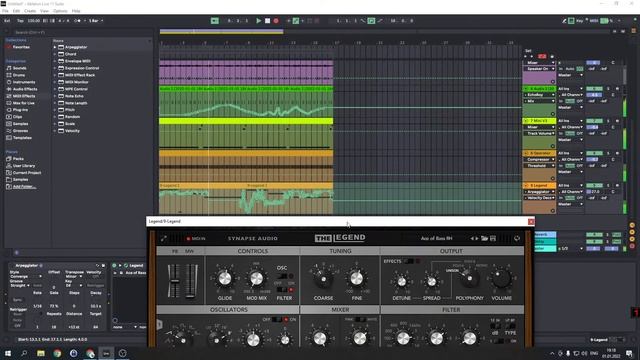The width and height of the screenshot is (640, 360).
Task: Select Drums category in browser
Action: point(19,75)
